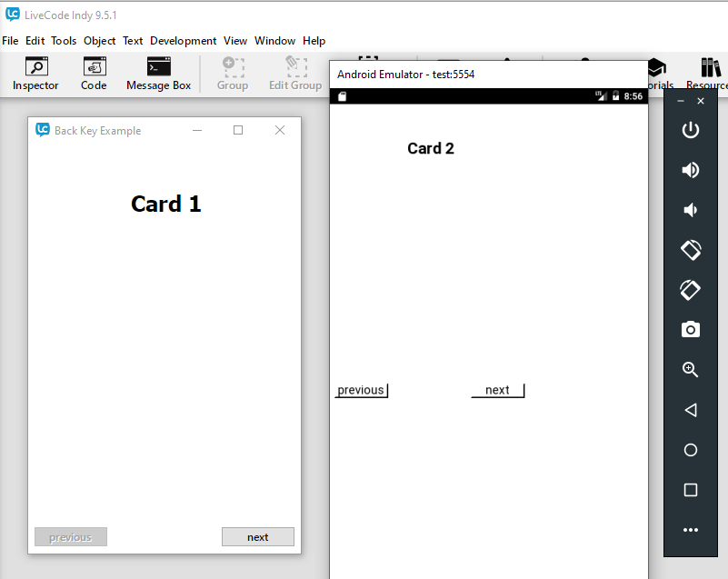728x579 pixels.
Task: Click the 8:56 clock in status bar
Action: 633,96
